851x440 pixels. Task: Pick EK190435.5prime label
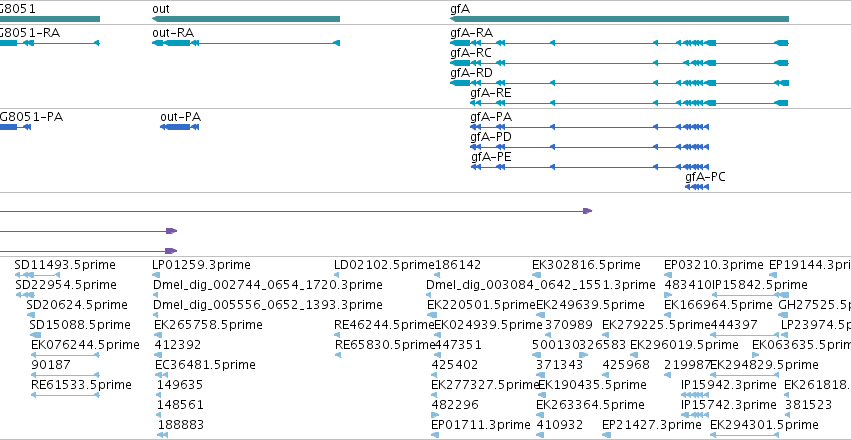(x=592, y=385)
